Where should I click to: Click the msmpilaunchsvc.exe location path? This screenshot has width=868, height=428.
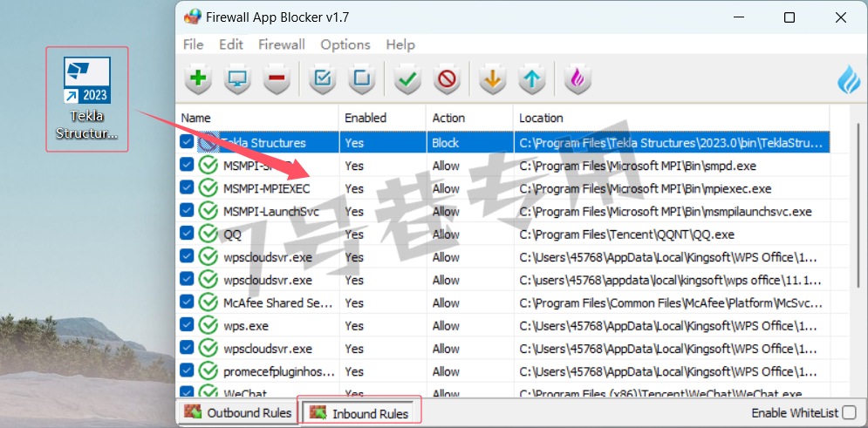point(665,212)
